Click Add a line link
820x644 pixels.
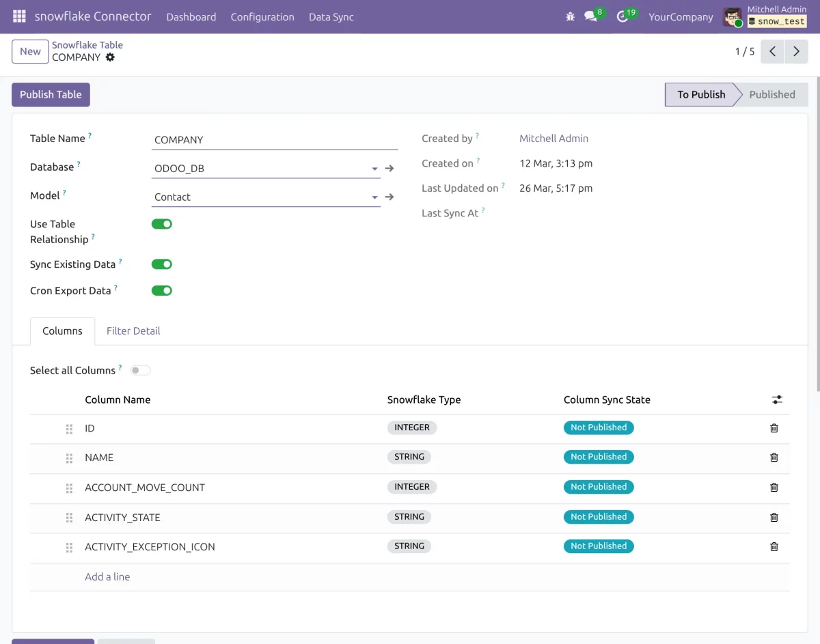(x=107, y=576)
